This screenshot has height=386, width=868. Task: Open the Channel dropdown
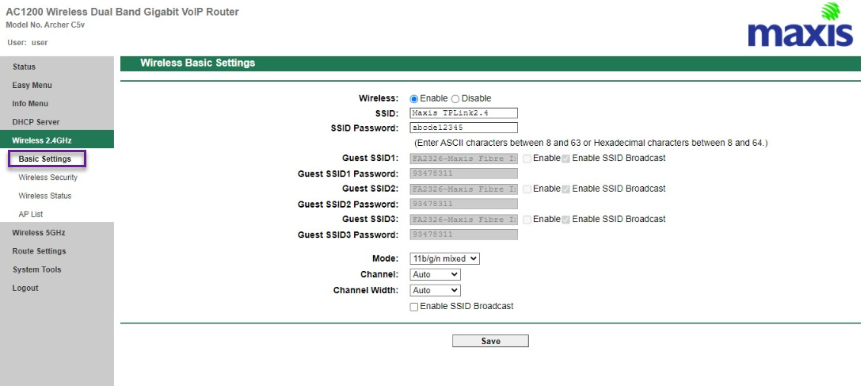click(435, 275)
